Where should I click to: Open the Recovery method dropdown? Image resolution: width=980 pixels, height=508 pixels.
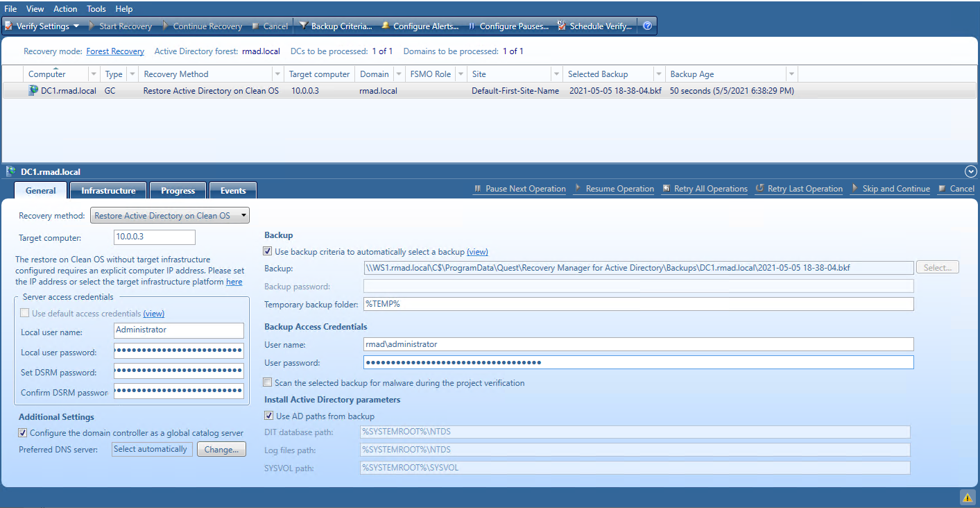(x=242, y=215)
